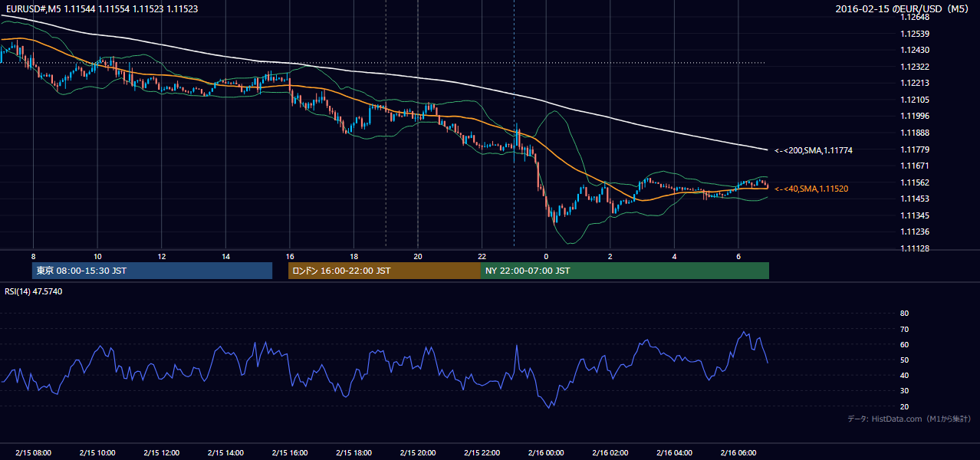Viewport: 980px width, 460px height.
Task: Click the RSI level 50 axis label
Action: [x=904, y=360]
